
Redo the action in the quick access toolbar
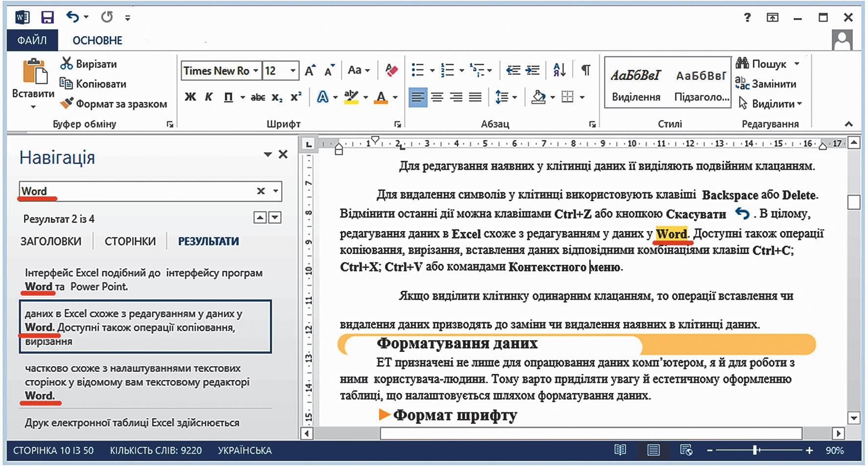[x=106, y=18]
